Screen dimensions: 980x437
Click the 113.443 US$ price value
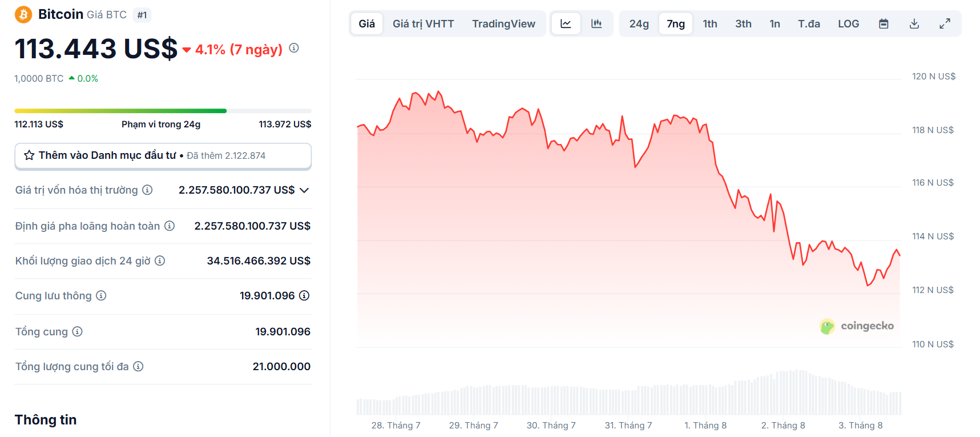point(96,49)
